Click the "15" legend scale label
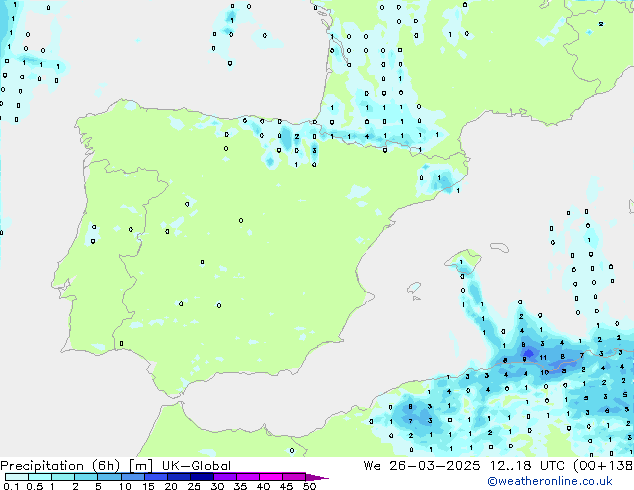 pyautogui.click(x=148, y=486)
